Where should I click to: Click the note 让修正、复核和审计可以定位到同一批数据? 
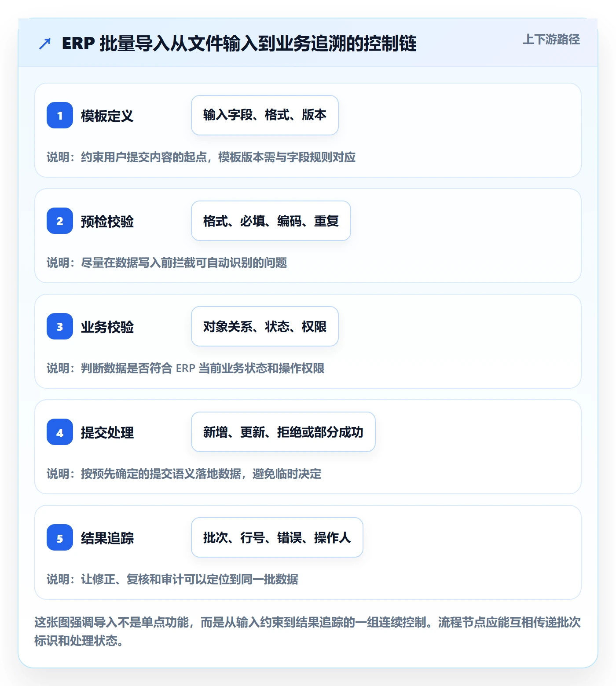[172, 579]
